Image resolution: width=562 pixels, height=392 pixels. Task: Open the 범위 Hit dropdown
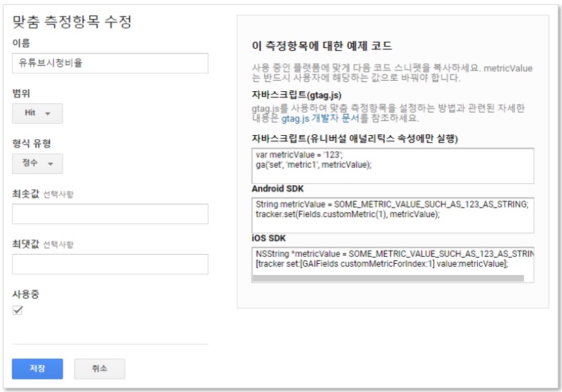tap(38, 113)
